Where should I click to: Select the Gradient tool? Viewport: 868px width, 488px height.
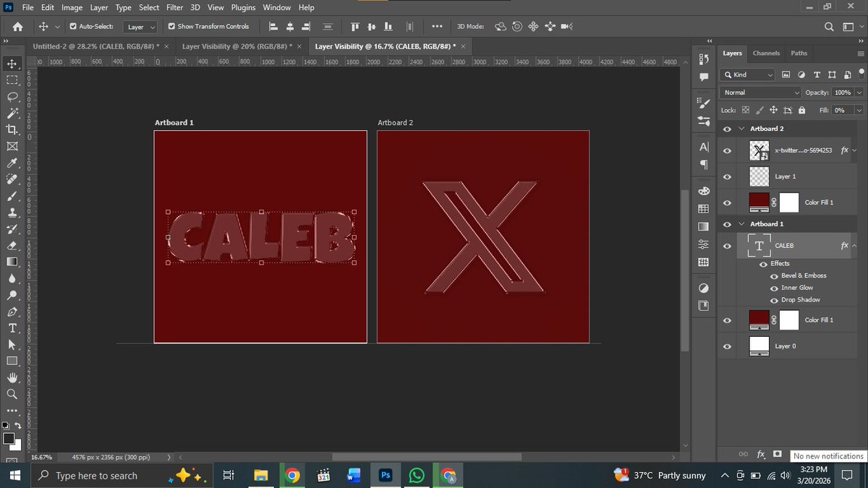click(x=12, y=262)
